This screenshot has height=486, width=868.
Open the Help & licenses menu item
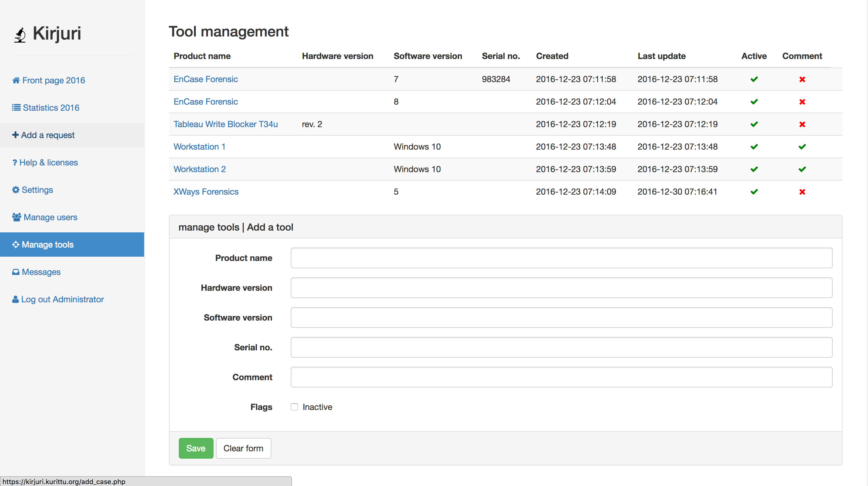(x=49, y=162)
